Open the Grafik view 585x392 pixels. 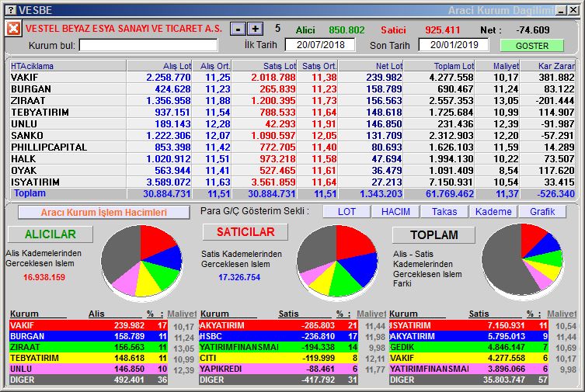point(542,212)
